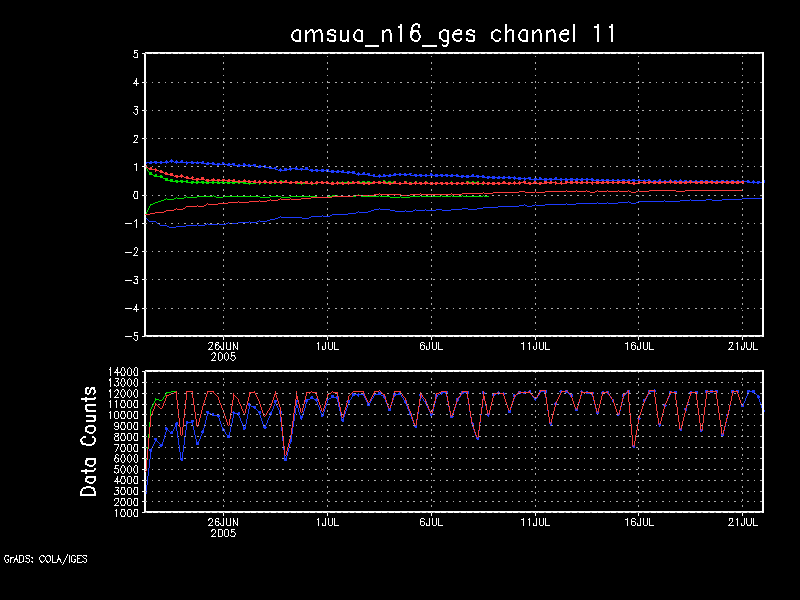This screenshot has width=800, height=600.
Task: Select the 6JUL tick label under upper chart
Action: click(431, 346)
